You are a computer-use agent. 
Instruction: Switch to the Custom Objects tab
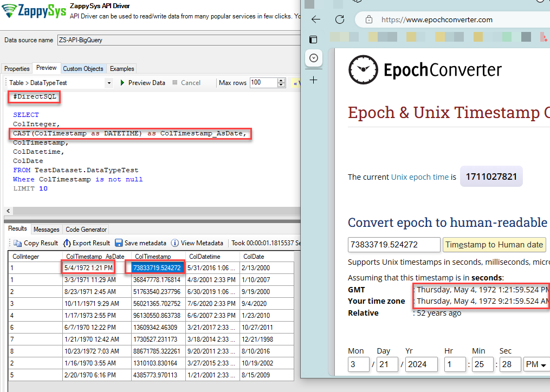[83, 68]
